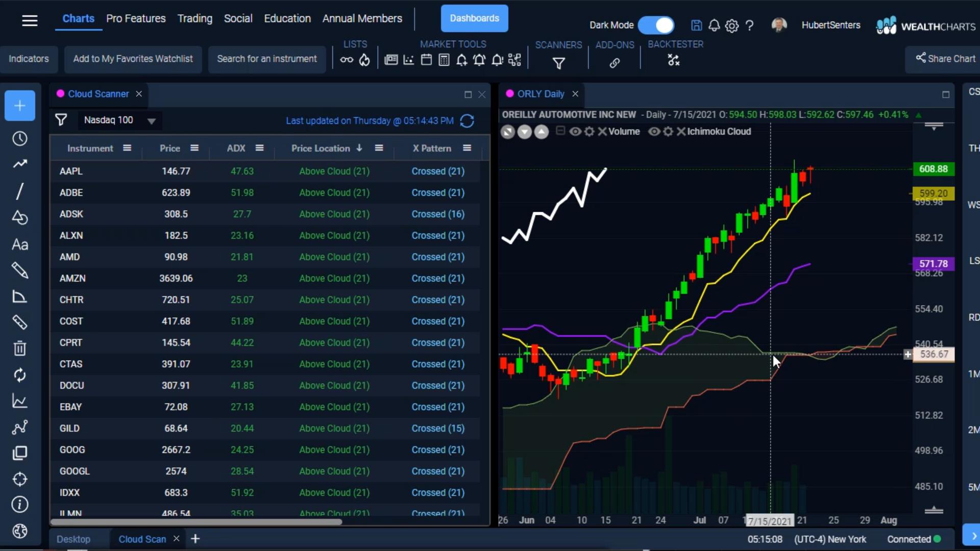Select the text annotation tool

pos(20,244)
